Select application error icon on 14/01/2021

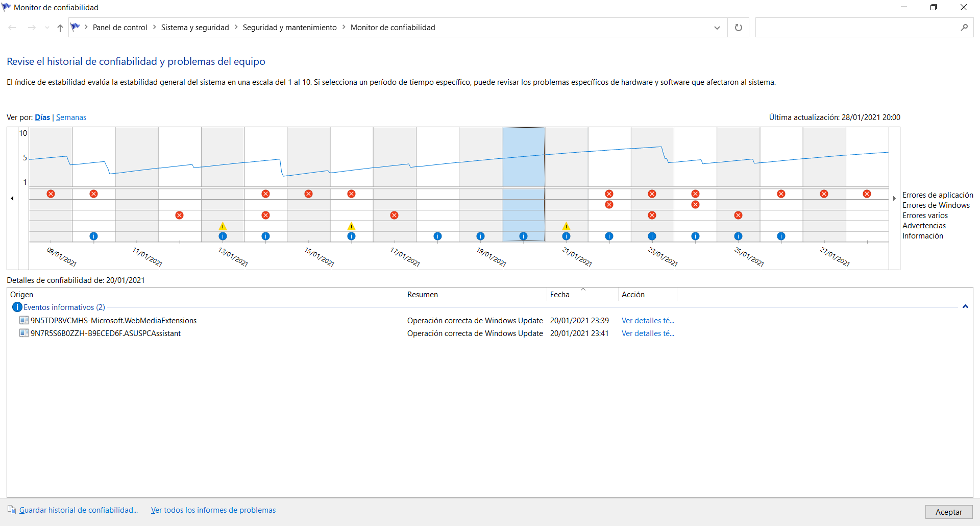coord(265,194)
